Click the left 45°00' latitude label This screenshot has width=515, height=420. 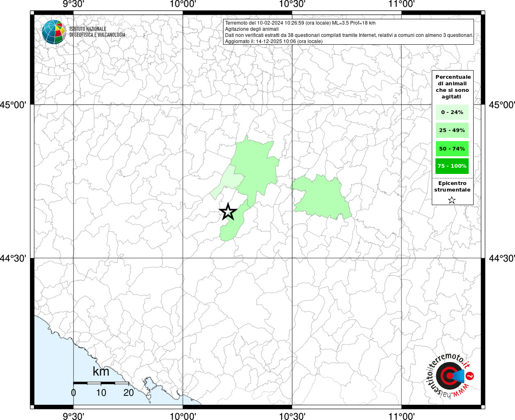tap(13, 105)
